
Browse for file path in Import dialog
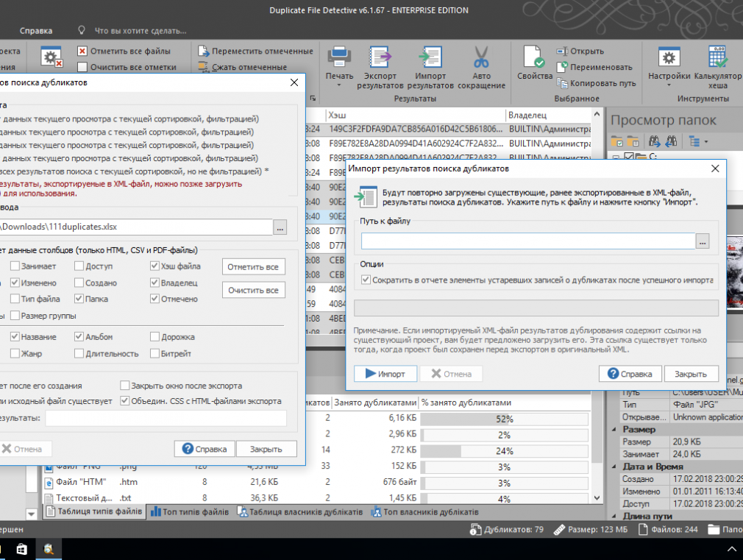click(703, 241)
